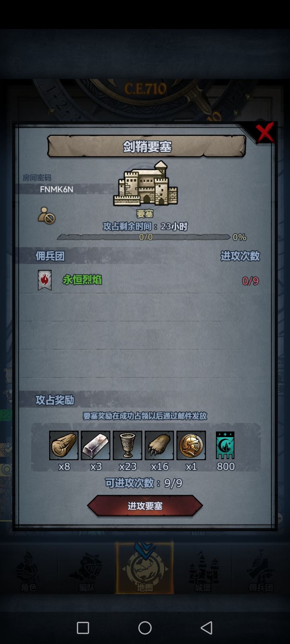This screenshot has height=644, width=290.
Task: Tap the capture progress bar
Action: (144, 237)
